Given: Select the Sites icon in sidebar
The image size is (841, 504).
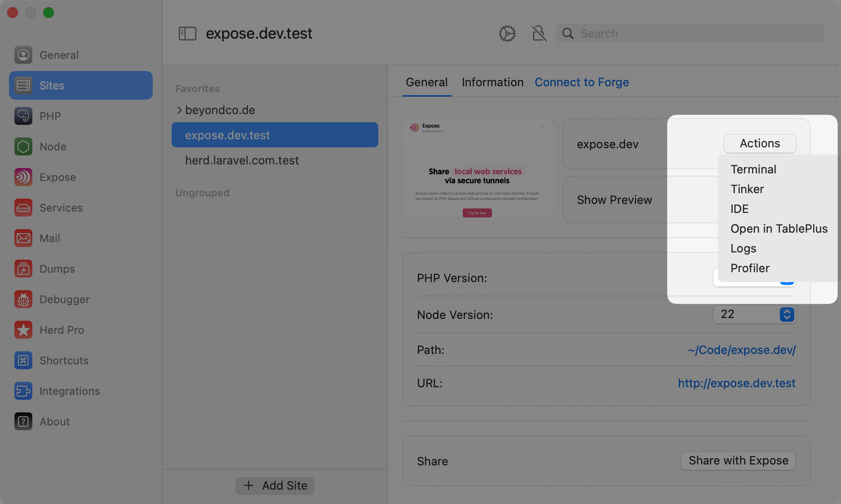Looking at the screenshot, I should tap(23, 85).
